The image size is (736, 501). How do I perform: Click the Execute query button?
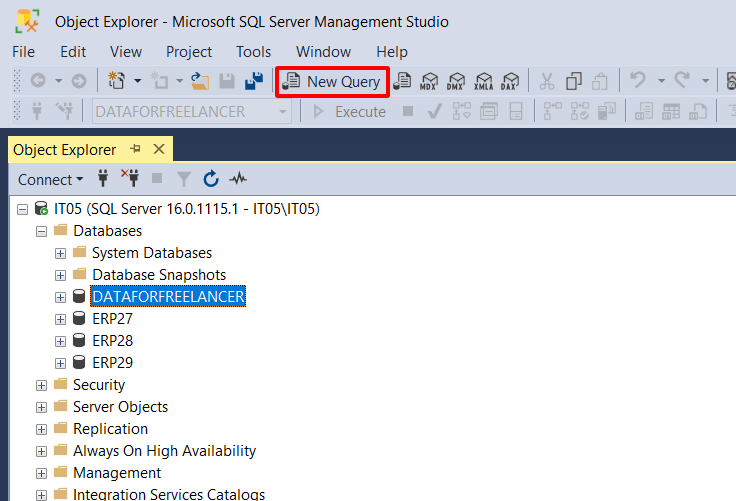(x=350, y=112)
